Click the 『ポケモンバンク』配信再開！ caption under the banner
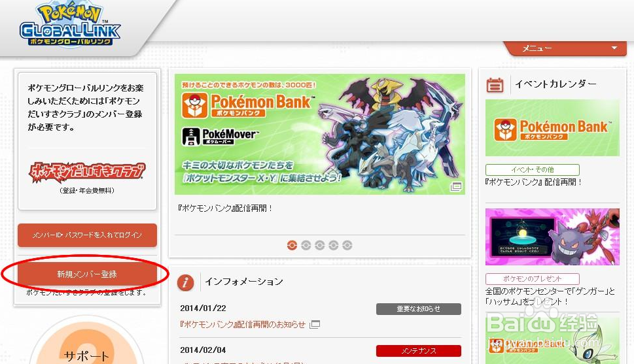634x364 pixels. pos(225,208)
